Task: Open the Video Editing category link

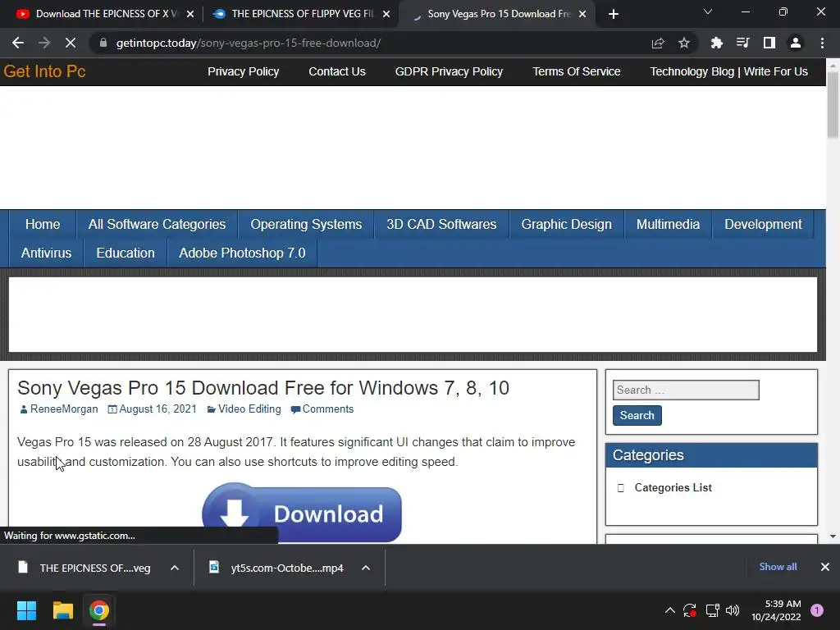Action: (x=249, y=409)
